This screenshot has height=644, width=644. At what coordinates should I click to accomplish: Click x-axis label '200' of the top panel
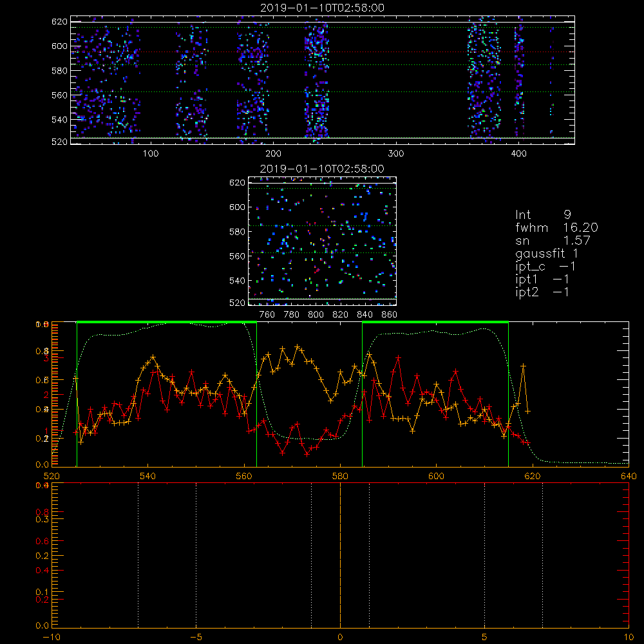[x=273, y=154]
